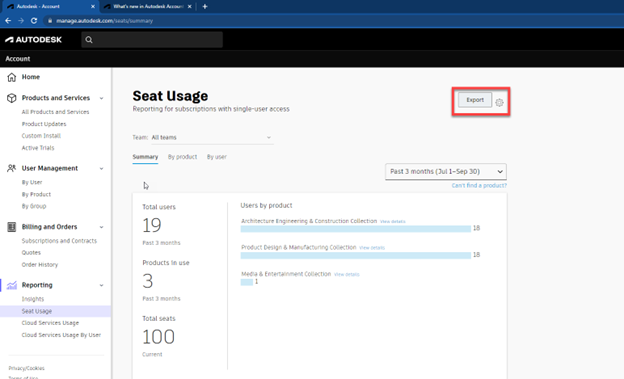Collapse the User Management section chevron
Image resolution: width=624 pixels, height=379 pixels.
[101, 168]
